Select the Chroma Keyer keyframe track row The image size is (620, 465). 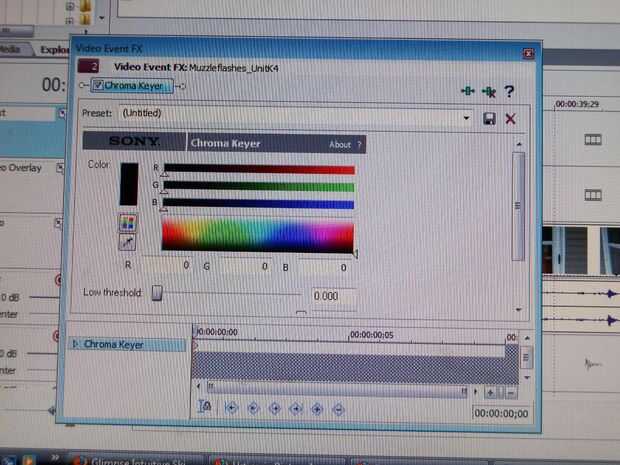[127, 344]
